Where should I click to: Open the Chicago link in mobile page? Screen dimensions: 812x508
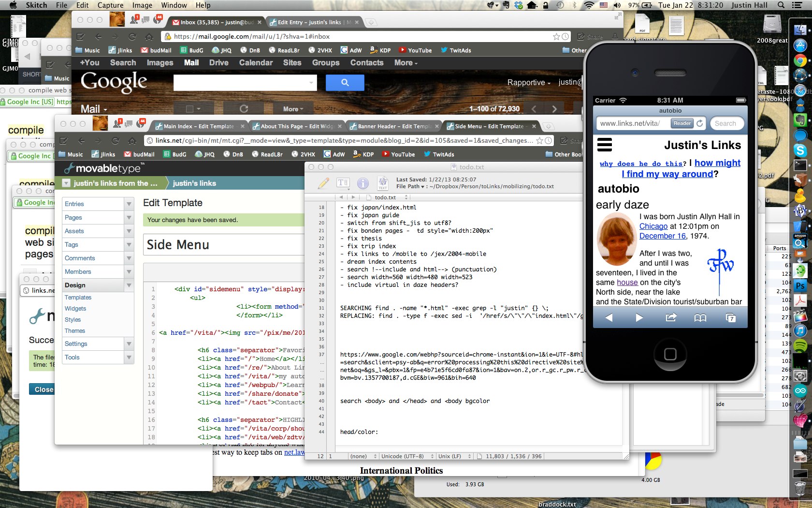(653, 226)
